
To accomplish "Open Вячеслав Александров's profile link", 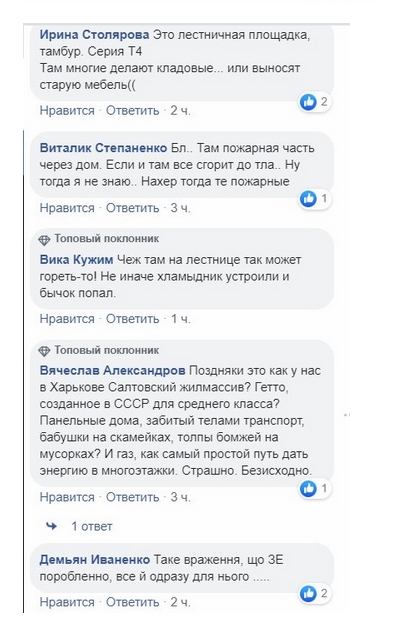I will pos(112,371).
